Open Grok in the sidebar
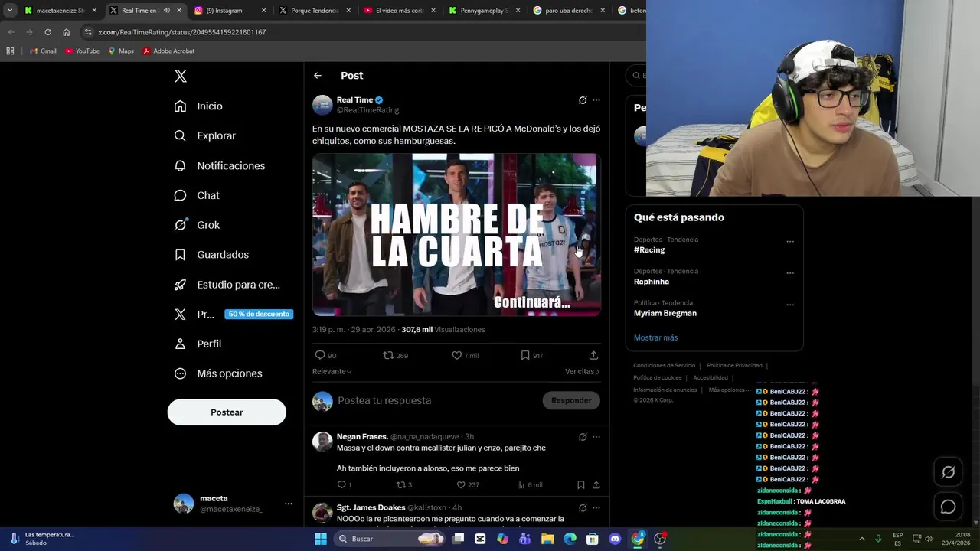This screenshot has width=980, height=551. [197, 225]
